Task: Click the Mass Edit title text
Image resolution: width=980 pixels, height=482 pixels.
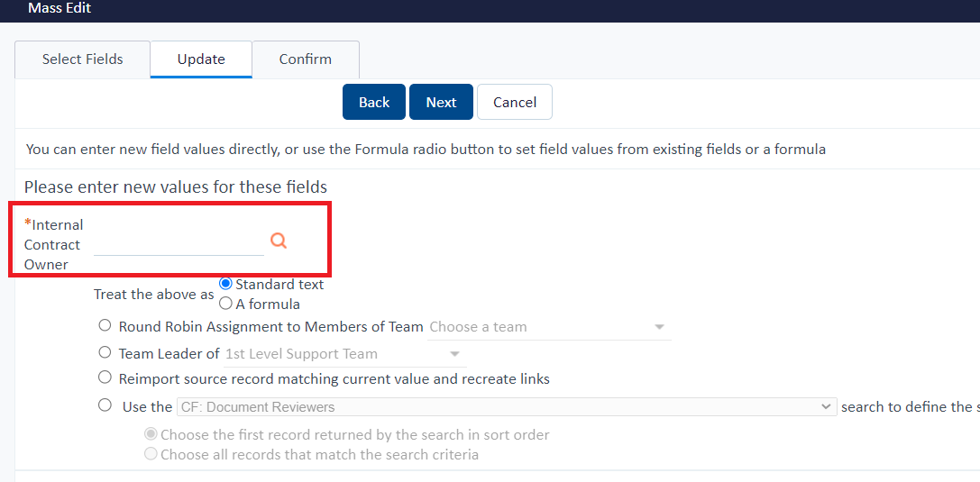Action: [x=60, y=9]
